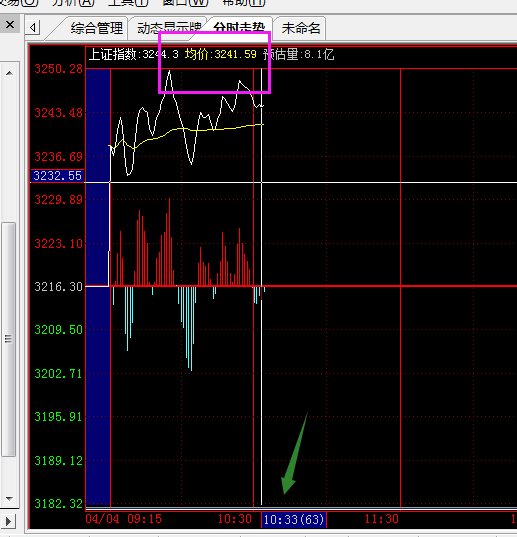Click the bottom-left scroll right arrow
This screenshot has height=537, width=517.
coord(9,522)
